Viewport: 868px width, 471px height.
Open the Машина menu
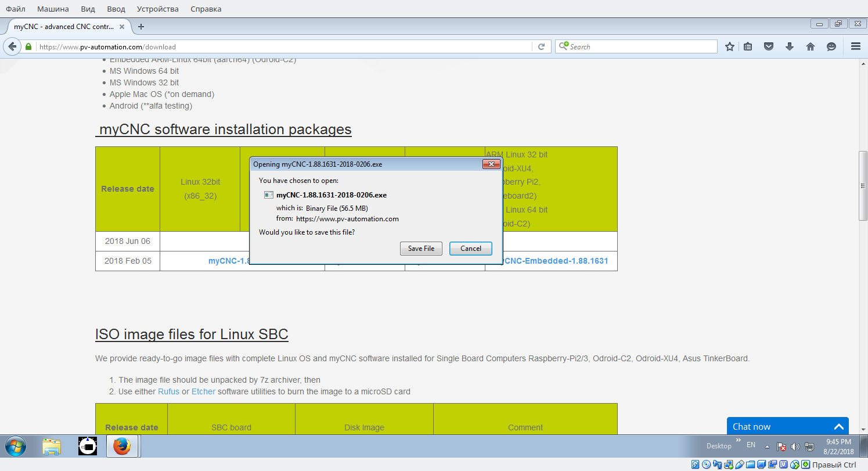tap(53, 9)
